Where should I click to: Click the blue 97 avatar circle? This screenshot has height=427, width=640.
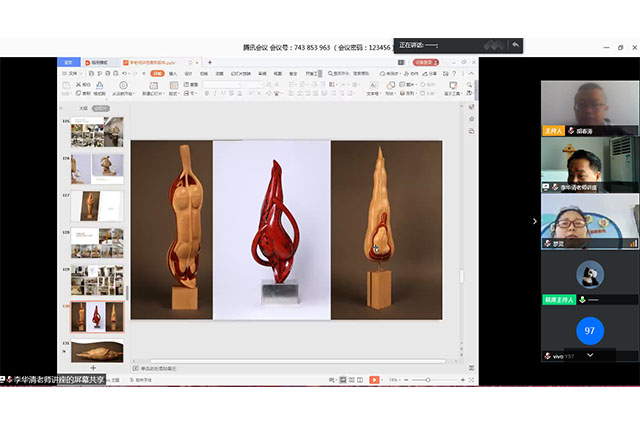click(x=590, y=330)
